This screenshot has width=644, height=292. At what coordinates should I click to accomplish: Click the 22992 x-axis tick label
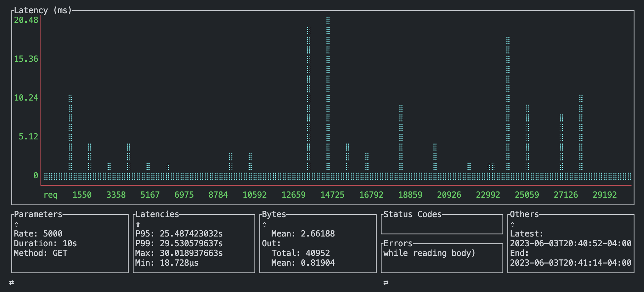click(488, 195)
